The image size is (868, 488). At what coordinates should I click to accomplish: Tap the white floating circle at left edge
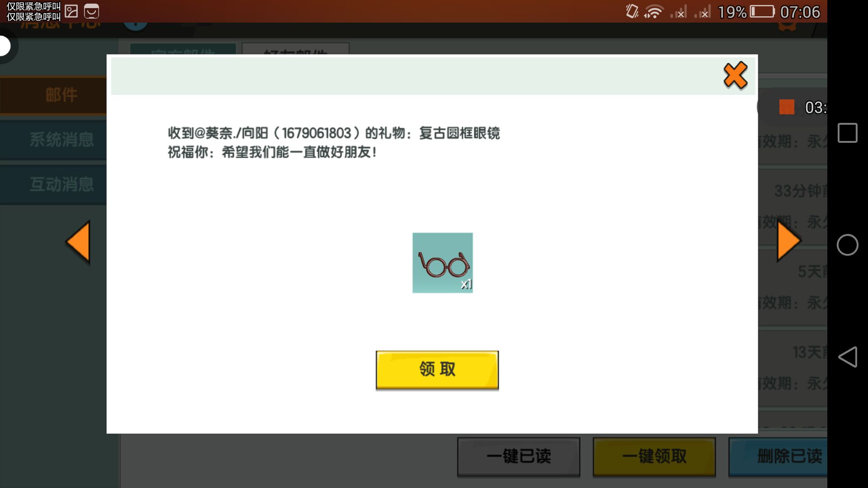(5, 46)
